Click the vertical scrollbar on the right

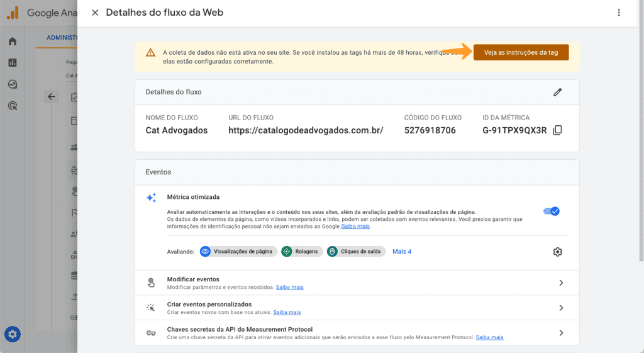641,132
